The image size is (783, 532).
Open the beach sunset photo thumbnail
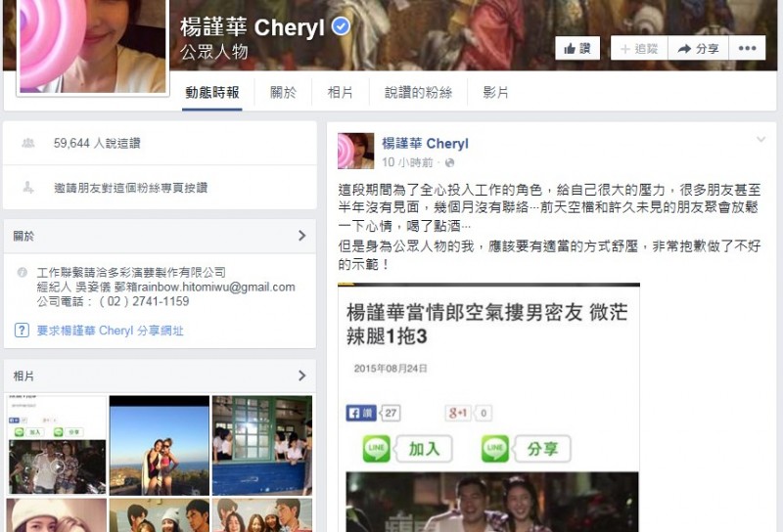tap(160, 445)
